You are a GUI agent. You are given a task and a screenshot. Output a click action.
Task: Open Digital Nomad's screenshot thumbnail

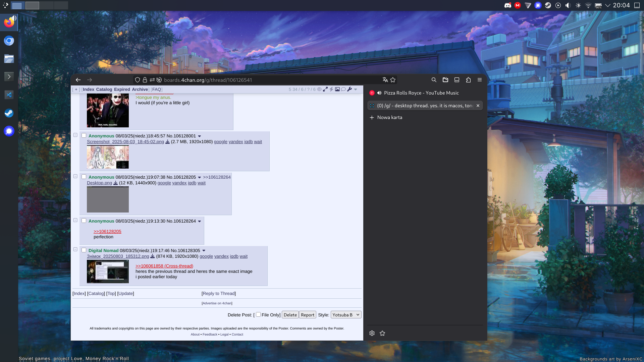108,271
